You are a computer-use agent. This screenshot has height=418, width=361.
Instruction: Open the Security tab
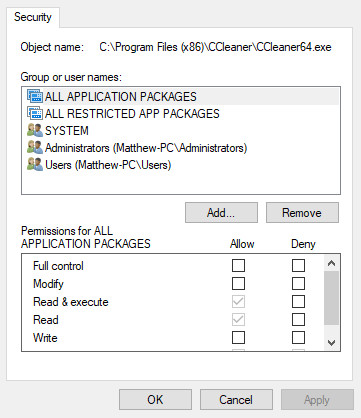[x=33, y=17]
